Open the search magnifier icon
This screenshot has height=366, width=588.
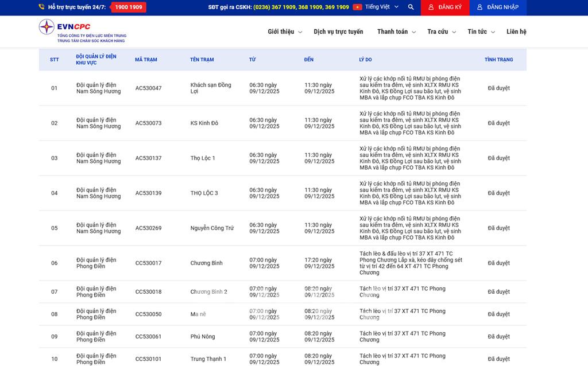tap(411, 7)
